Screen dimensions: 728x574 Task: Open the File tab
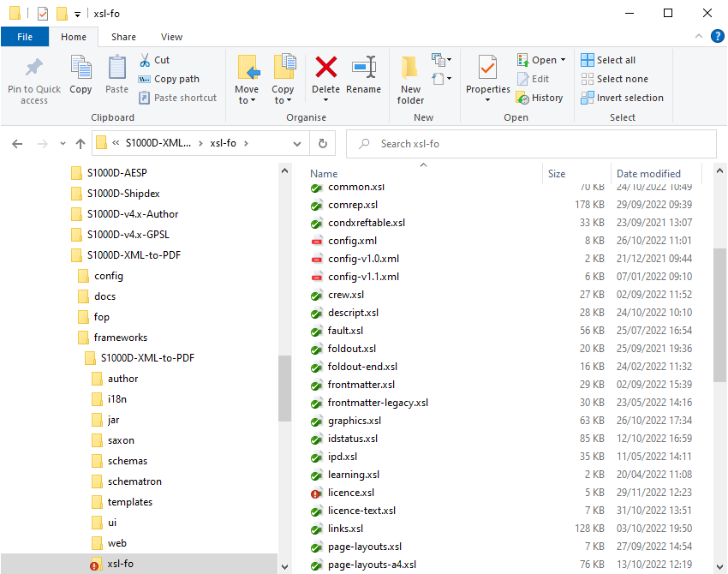(x=25, y=37)
